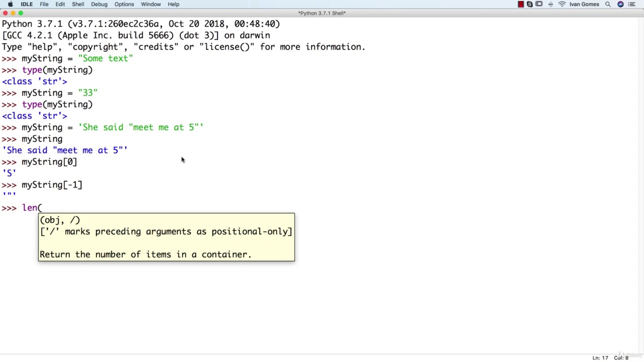Screen dimensions: 644x362
Task: Open the Debug menu
Action: point(99,4)
